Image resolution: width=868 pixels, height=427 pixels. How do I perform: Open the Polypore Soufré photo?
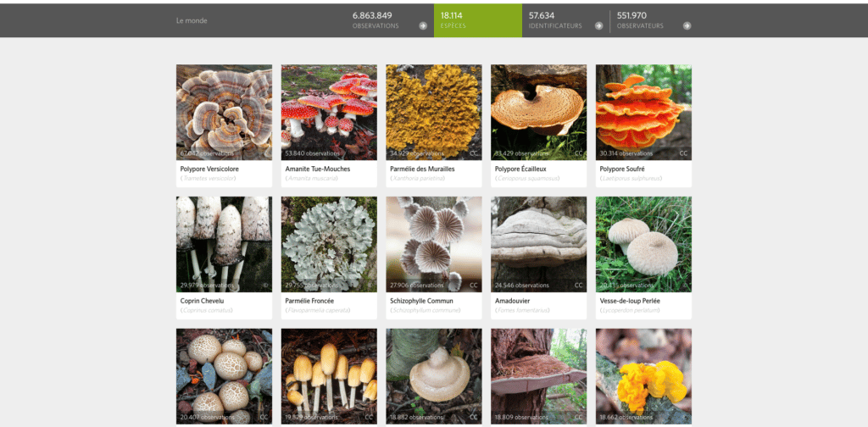pos(644,113)
